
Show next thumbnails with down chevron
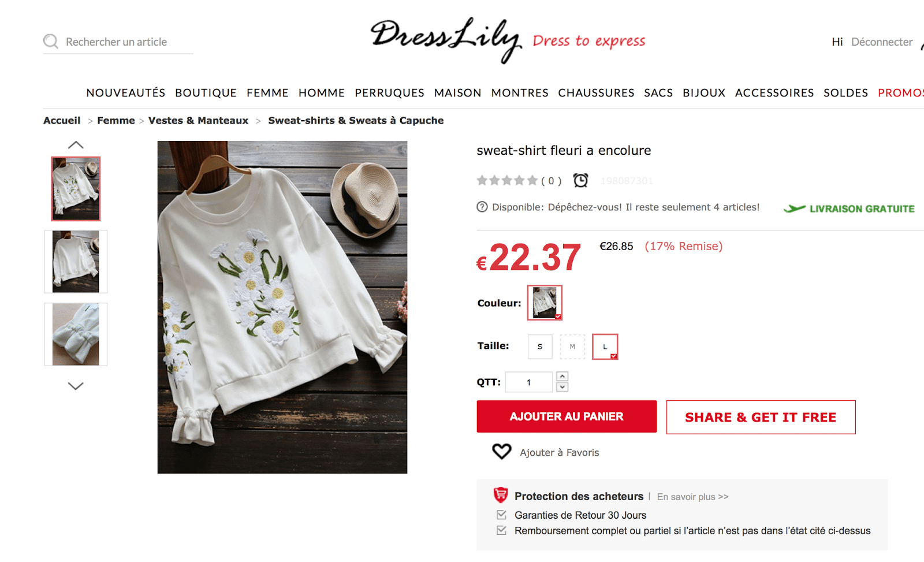[x=76, y=386]
